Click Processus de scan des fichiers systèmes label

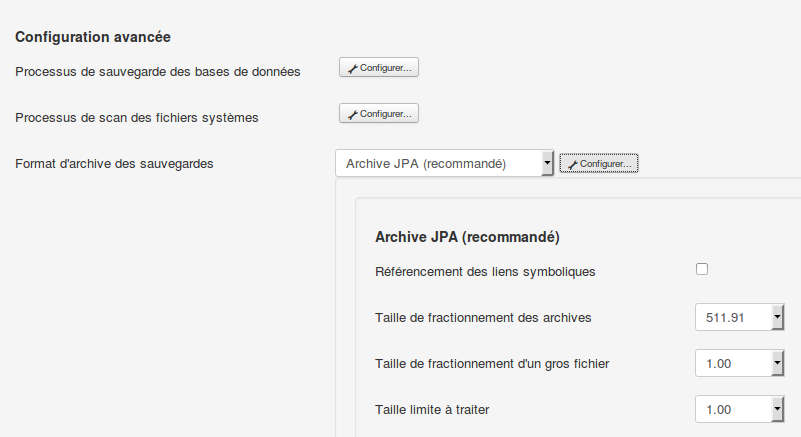[x=137, y=117]
